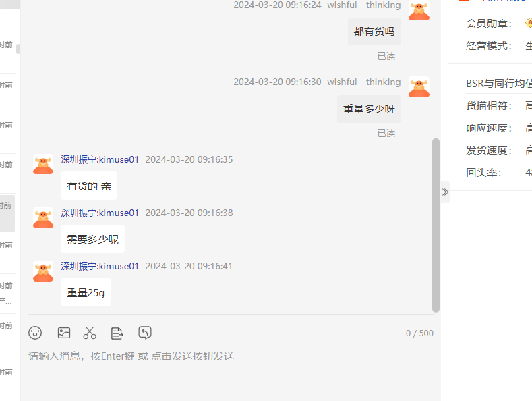Select the 需要多少呢 message bubble
The image size is (532, 401).
coord(92,239)
